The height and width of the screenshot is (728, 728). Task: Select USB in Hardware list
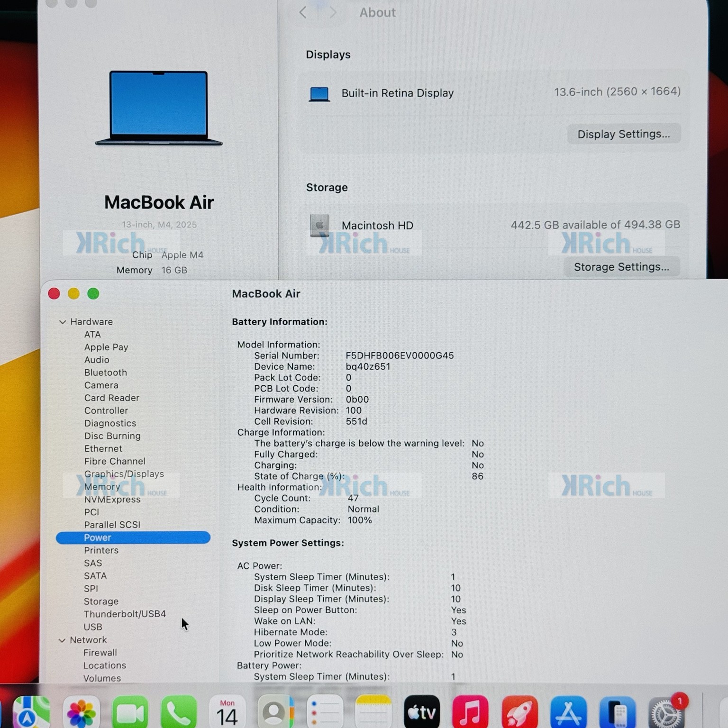pos(93,627)
